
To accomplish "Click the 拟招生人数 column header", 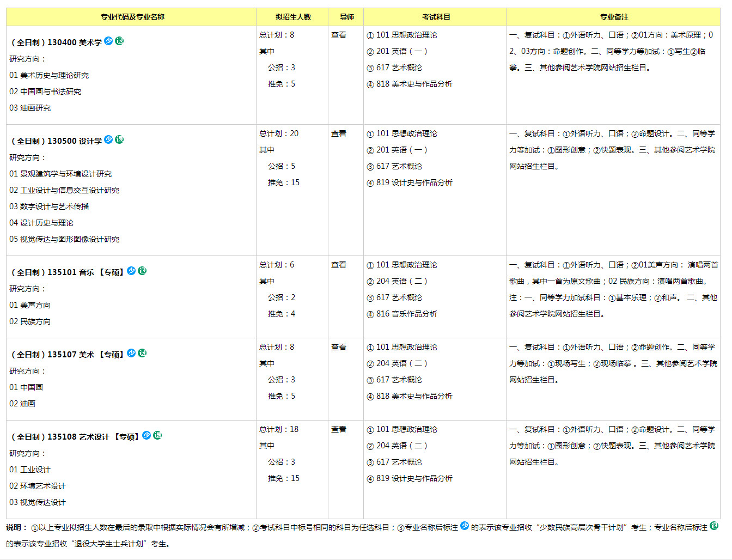I will click(293, 17).
